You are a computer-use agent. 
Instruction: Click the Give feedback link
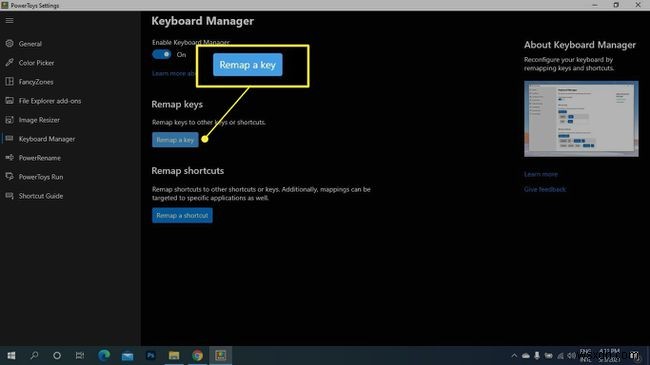pyautogui.click(x=545, y=189)
